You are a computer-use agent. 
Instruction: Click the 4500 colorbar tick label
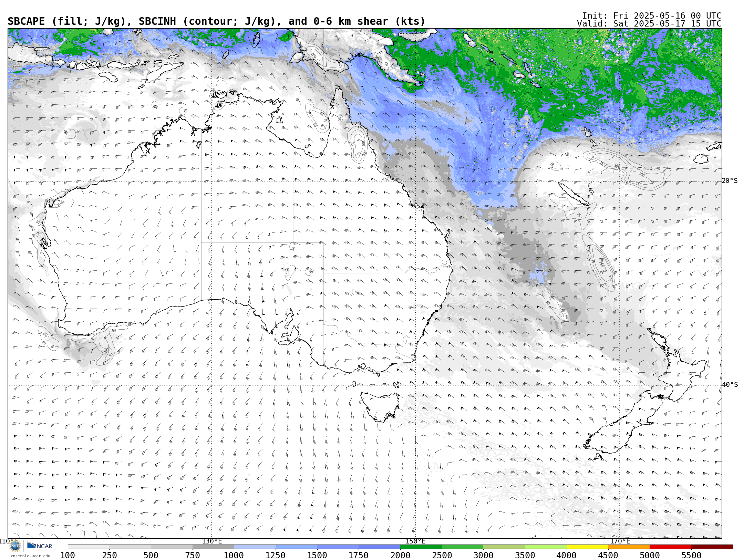point(608,555)
